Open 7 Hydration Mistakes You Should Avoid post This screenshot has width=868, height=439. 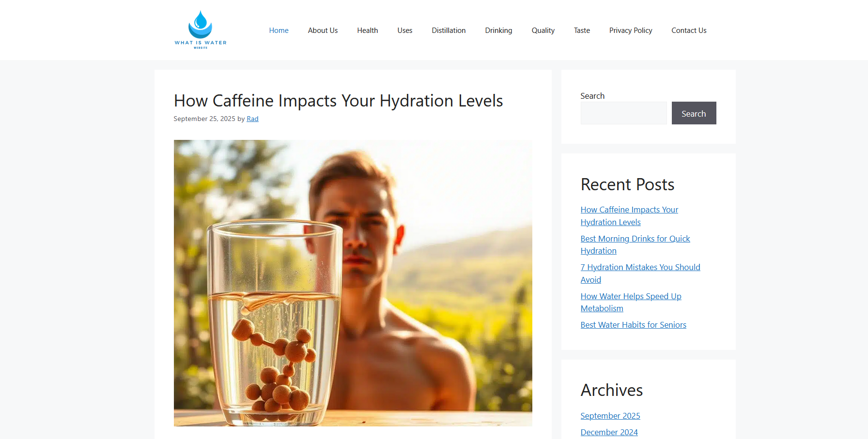click(x=640, y=273)
